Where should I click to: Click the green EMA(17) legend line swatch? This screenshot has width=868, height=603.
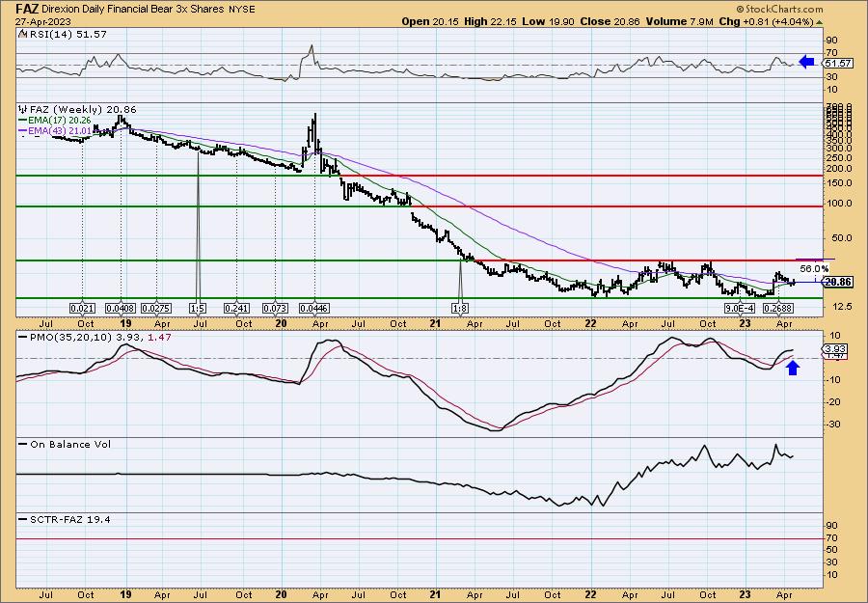pyautogui.click(x=22, y=121)
